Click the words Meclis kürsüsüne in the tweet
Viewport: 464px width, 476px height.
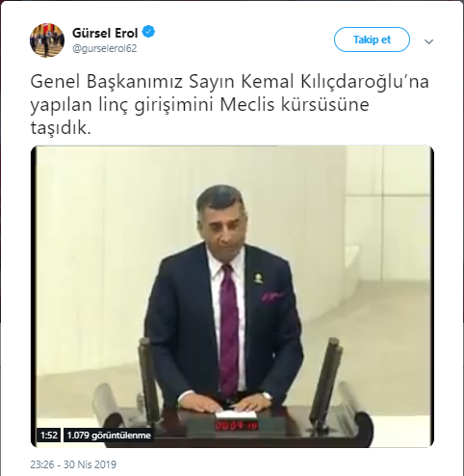point(295,105)
